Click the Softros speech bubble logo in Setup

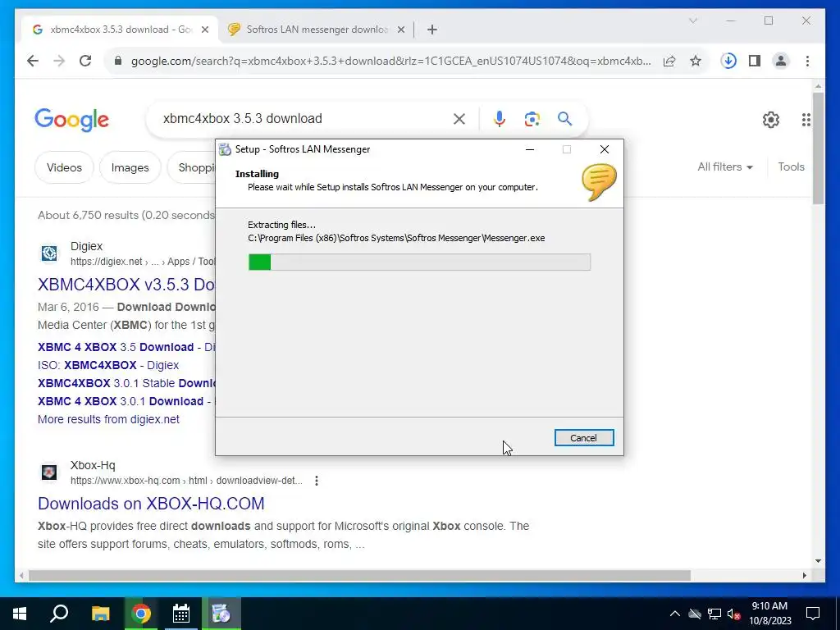[x=598, y=183]
